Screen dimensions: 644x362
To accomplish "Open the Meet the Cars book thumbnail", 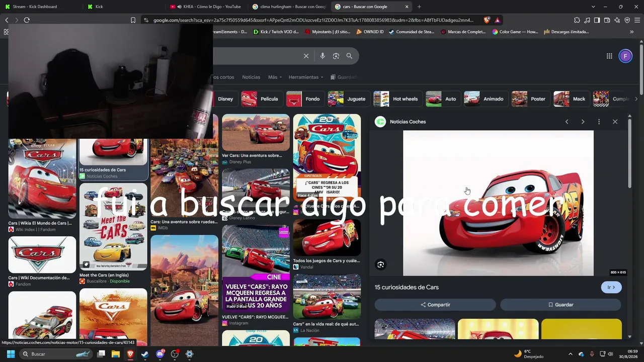I will 113,227.
